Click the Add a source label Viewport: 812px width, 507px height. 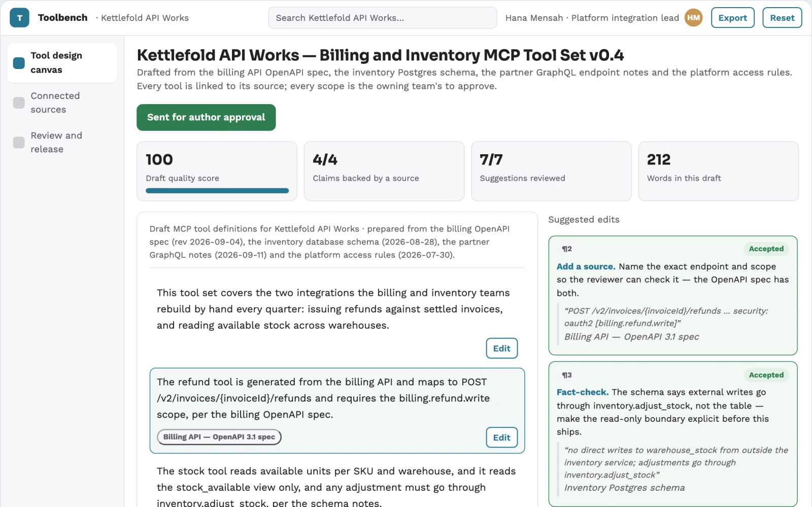point(586,266)
